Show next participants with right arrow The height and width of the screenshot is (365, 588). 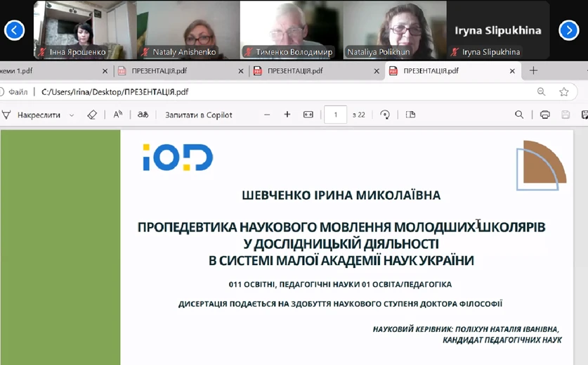568,30
